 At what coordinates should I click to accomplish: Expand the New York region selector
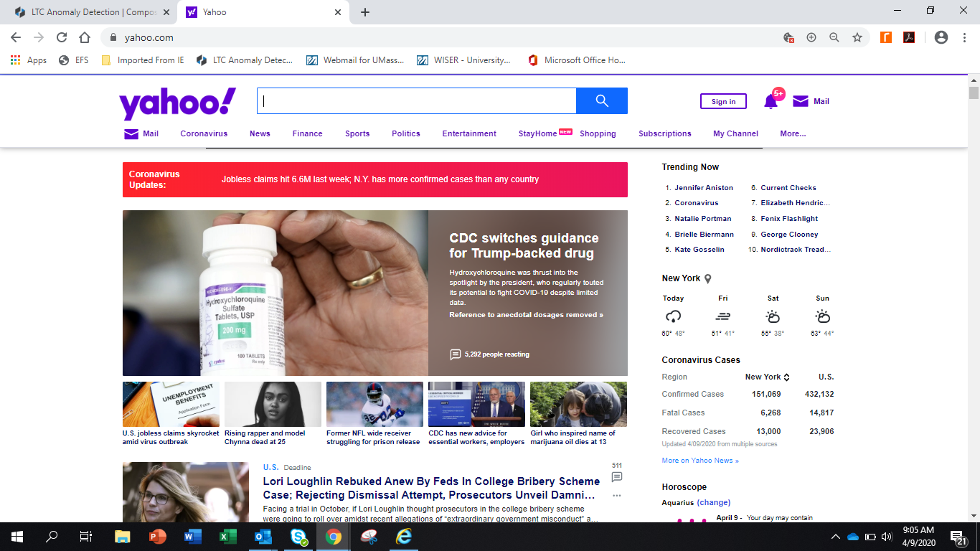point(767,377)
